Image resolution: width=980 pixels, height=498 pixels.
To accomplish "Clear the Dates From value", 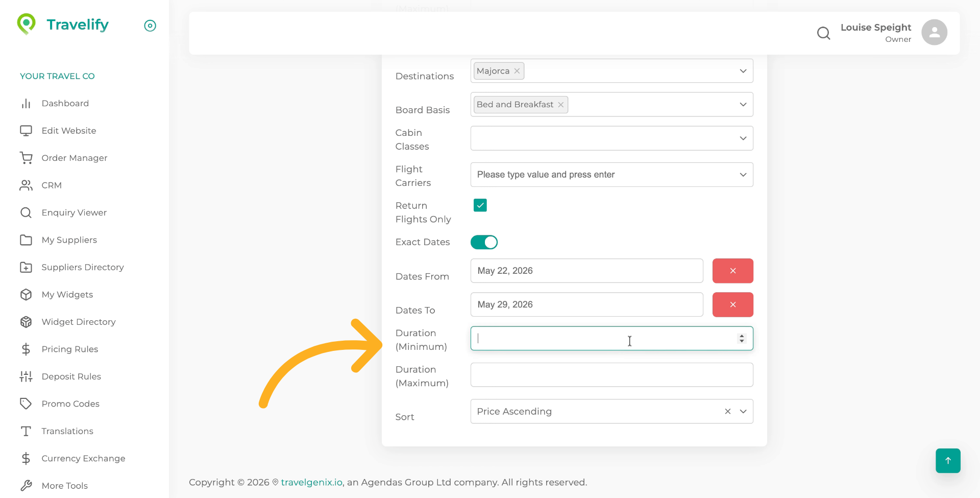I will pyautogui.click(x=732, y=271).
